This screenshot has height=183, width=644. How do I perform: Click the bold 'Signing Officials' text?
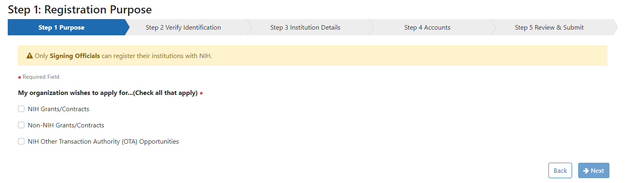[x=75, y=56]
